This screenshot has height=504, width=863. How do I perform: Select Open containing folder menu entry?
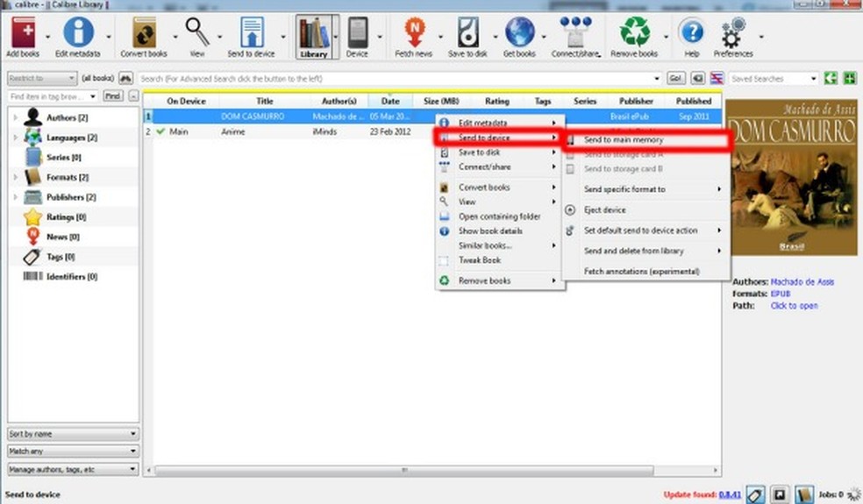point(499,217)
